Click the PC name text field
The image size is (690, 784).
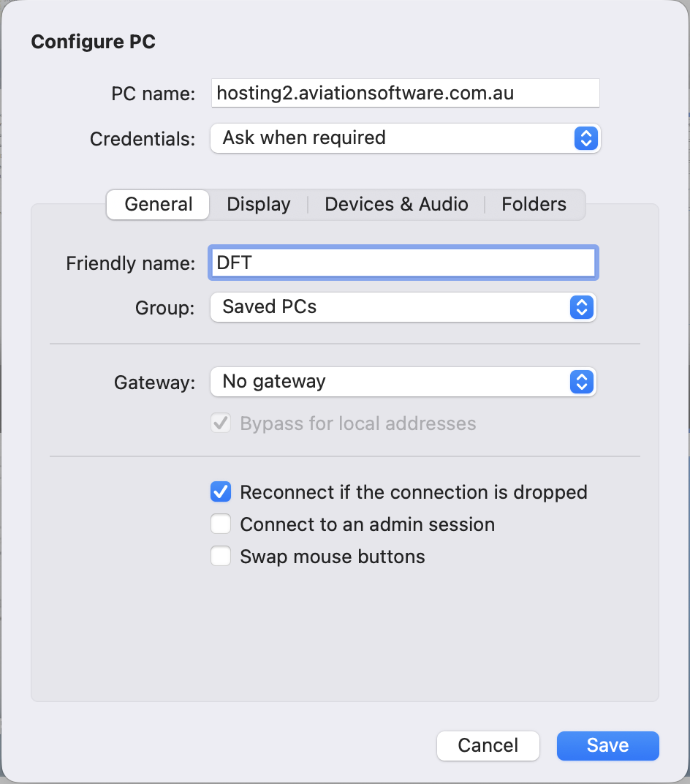405,94
